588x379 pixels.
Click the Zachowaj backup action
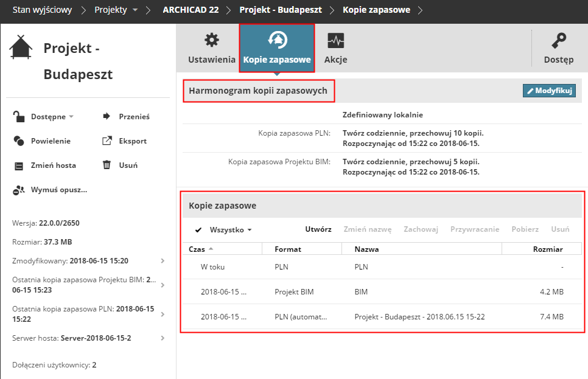[x=421, y=229]
